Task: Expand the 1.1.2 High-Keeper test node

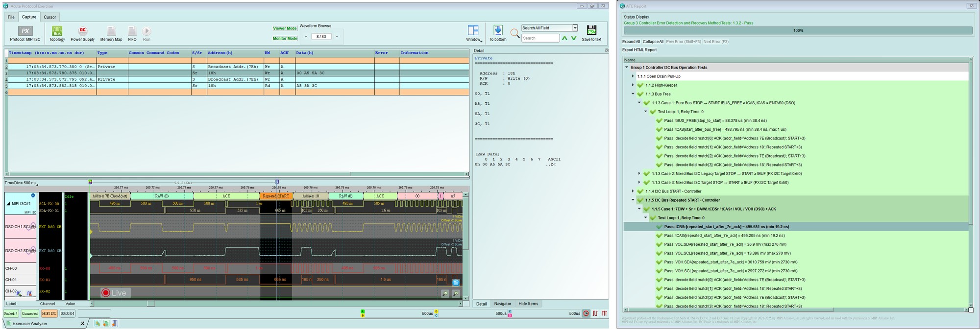Action: (x=633, y=85)
